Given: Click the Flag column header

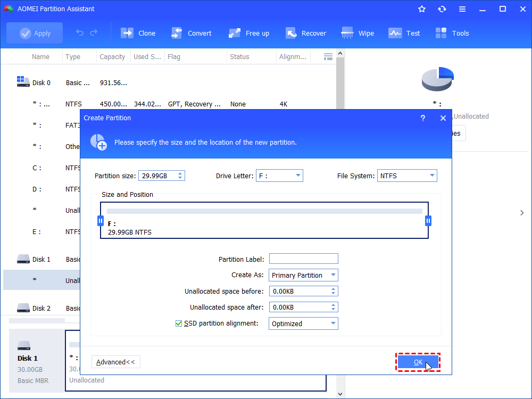Looking at the screenshot, I should tap(174, 57).
